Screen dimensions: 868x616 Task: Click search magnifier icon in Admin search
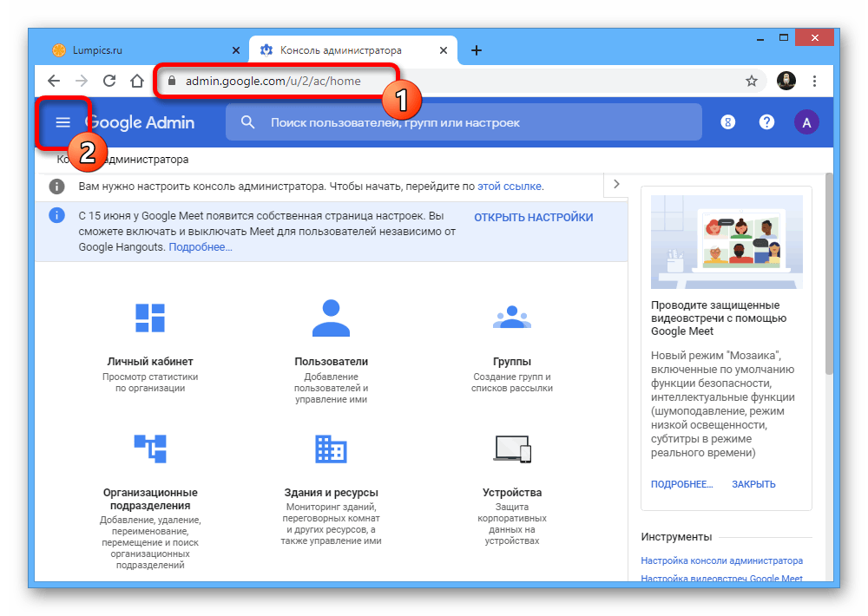pos(248,122)
